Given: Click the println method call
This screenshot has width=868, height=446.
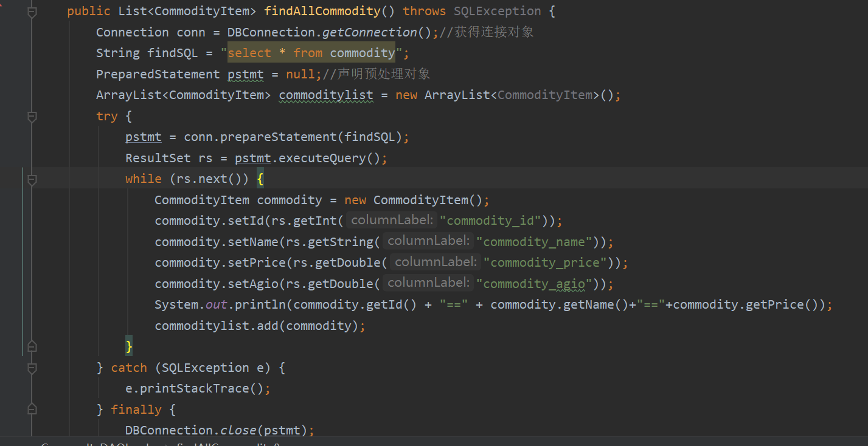Looking at the screenshot, I should coord(260,304).
